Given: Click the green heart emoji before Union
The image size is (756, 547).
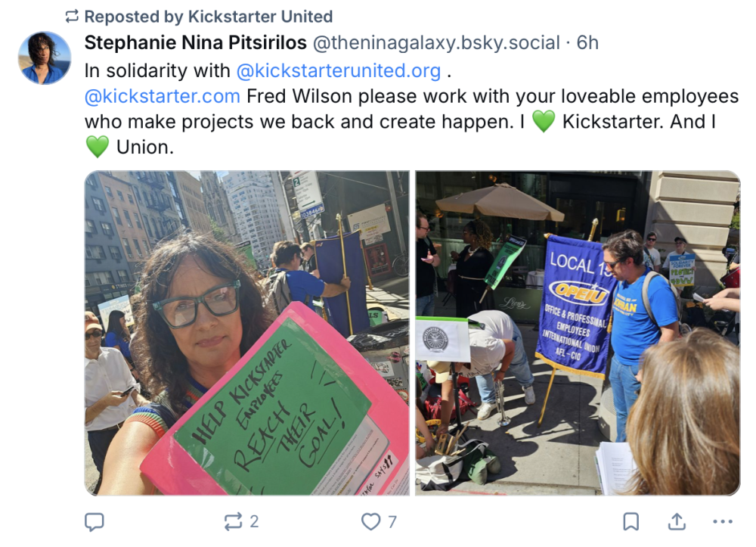Looking at the screenshot, I should pyautogui.click(x=98, y=147).
